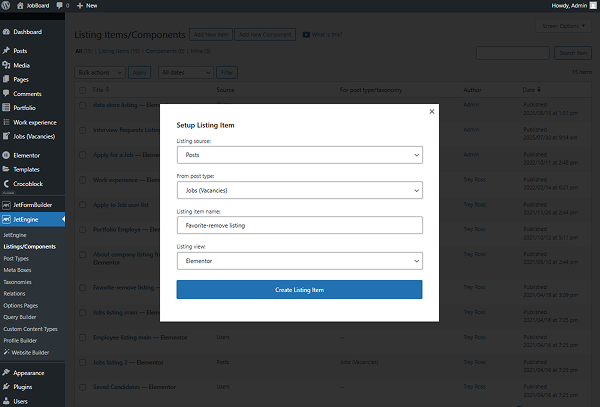
Task: Click the Media icon in sidebar
Action: click(x=6, y=65)
